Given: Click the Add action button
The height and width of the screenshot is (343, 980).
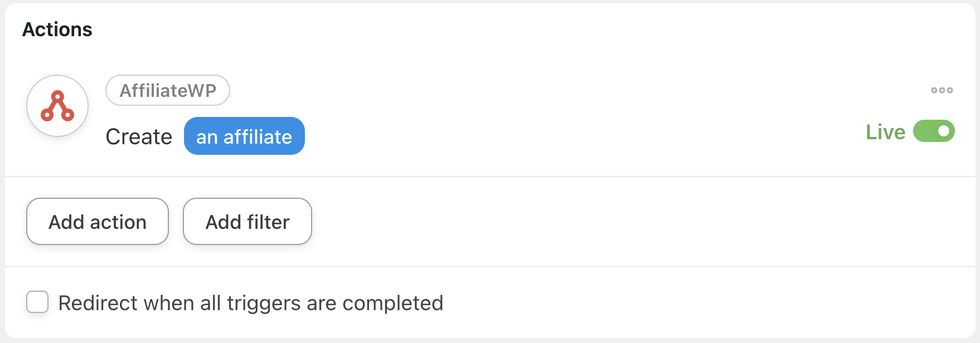Looking at the screenshot, I should [98, 222].
